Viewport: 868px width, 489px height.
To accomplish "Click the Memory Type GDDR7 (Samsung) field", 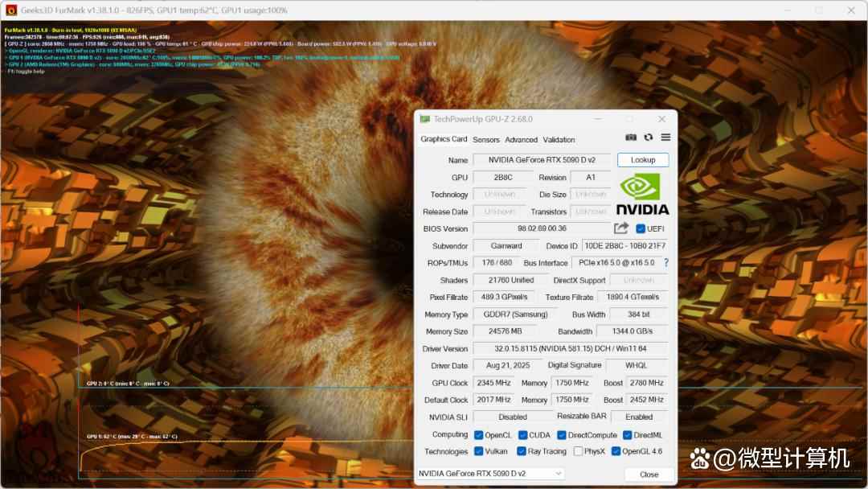I will [515, 314].
